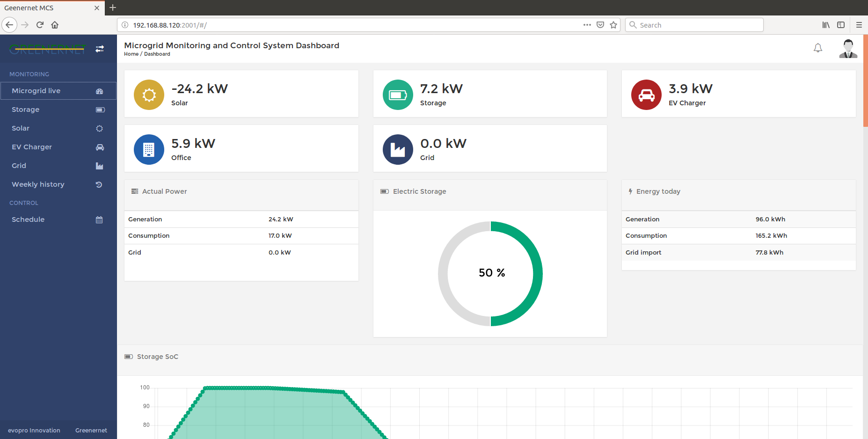The width and height of the screenshot is (868, 439).
Task: Click the Weekly history clock icon in sidebar
Action: pyautogui.click(x=99, y=185)
